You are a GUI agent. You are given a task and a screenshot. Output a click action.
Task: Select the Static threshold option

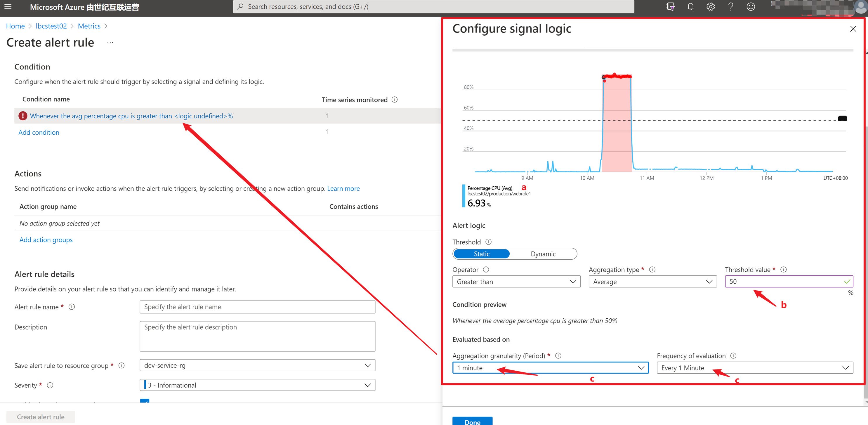tap(481, 254)
